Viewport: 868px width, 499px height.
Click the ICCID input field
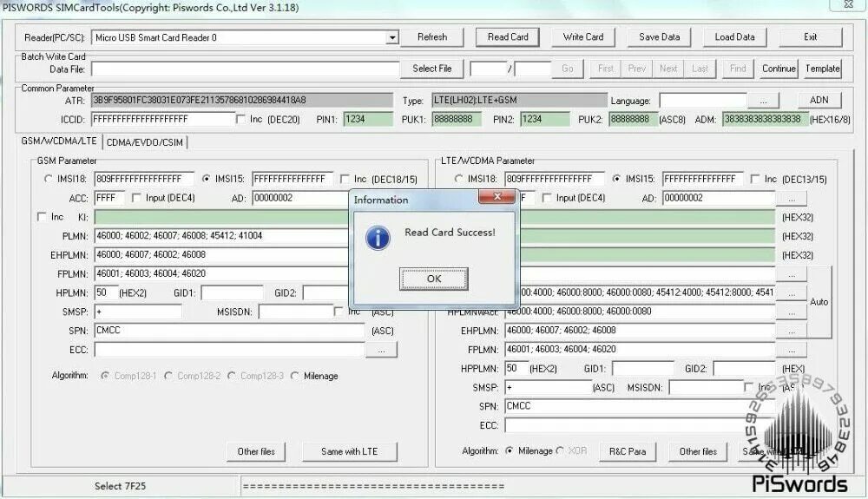pyautogui.click(x=163, y=119)
